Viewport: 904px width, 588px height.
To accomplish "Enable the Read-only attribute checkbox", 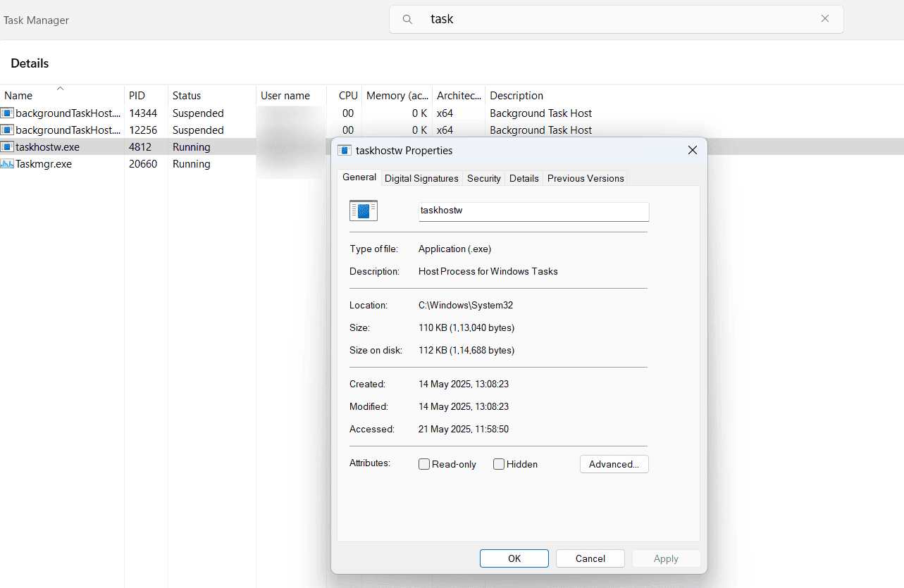I will point(424,464).
